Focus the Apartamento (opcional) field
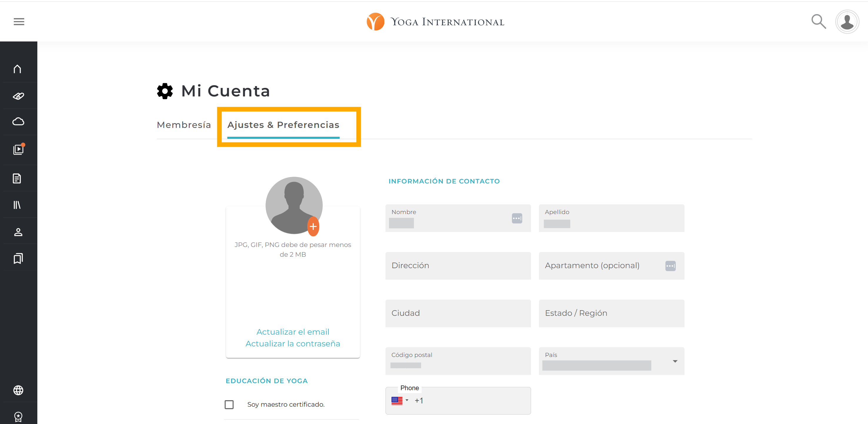Viewport: 868px width, 424px height. (x=611, y=266)
